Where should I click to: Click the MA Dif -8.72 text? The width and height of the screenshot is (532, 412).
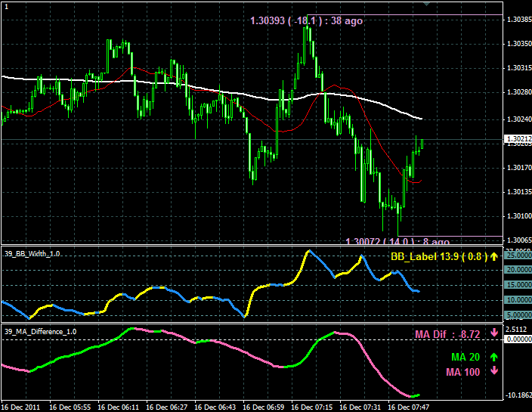(447, 333)
